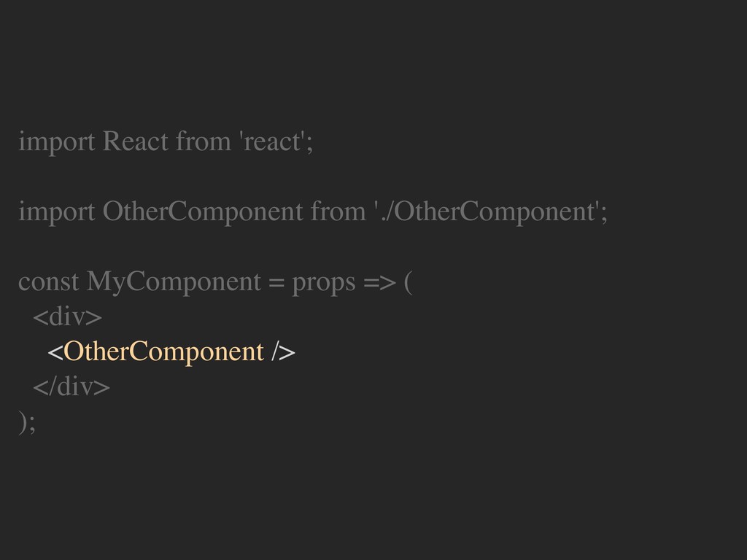Click the opening <div> tag
Viewport: 747px width, 560px height.
tap(68, 317)
